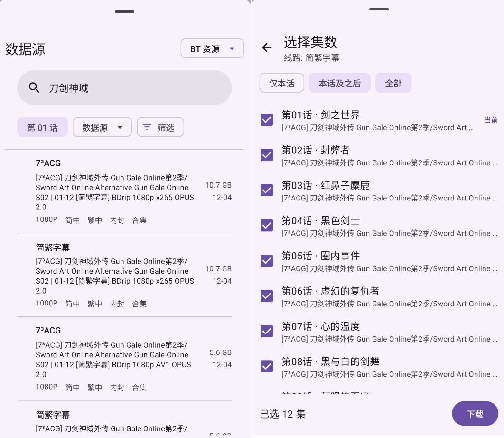Select the 仅本话 option

(x=281, y=83)
